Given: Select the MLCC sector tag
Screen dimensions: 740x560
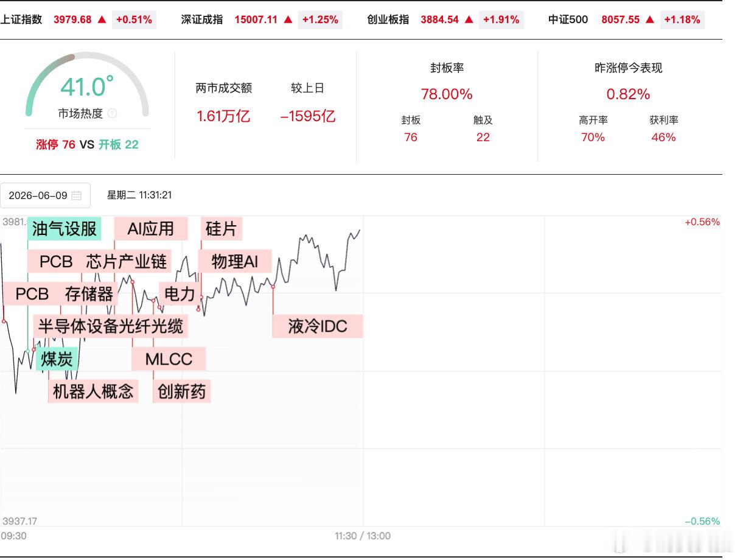Looking at the screenshot, I should [169, 359].
